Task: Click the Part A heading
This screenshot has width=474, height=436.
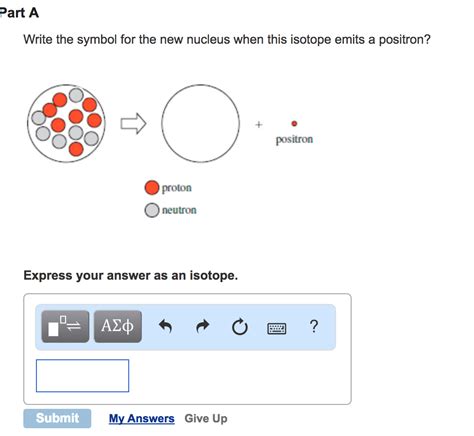Action: pos(19,13)
